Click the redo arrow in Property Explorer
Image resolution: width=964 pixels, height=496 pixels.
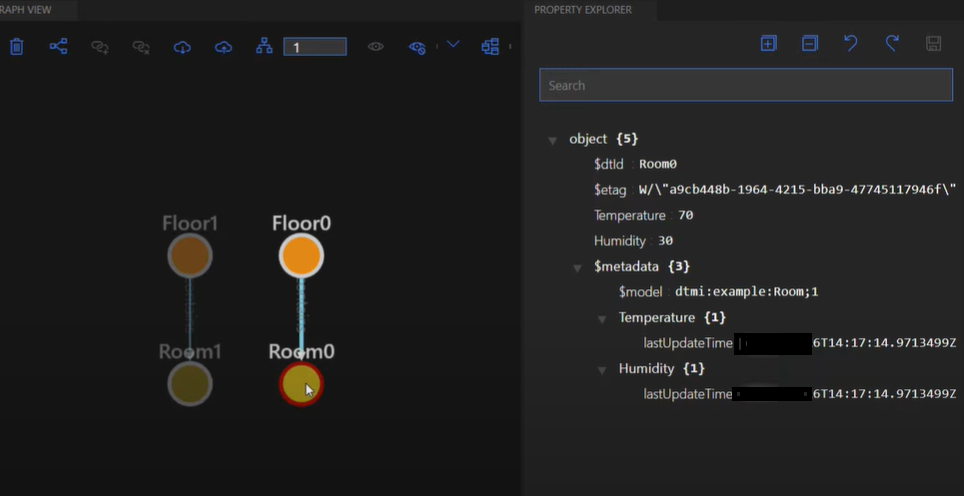891,43
